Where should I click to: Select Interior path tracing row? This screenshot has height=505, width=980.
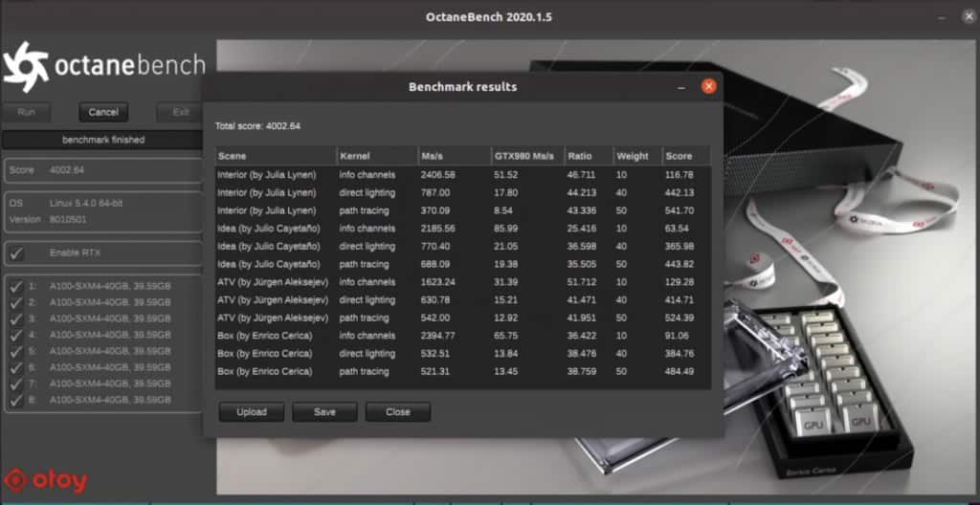pos(463,210)
